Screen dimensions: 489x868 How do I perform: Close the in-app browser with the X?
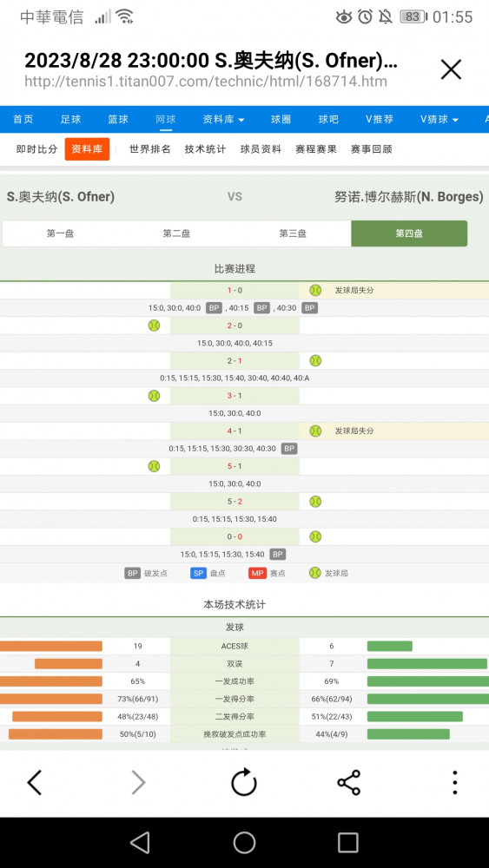[451, 69]
